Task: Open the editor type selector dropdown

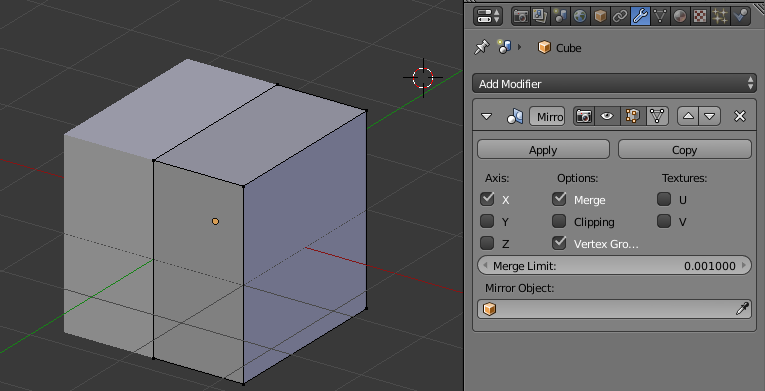Action: click(x=487, y=16)
